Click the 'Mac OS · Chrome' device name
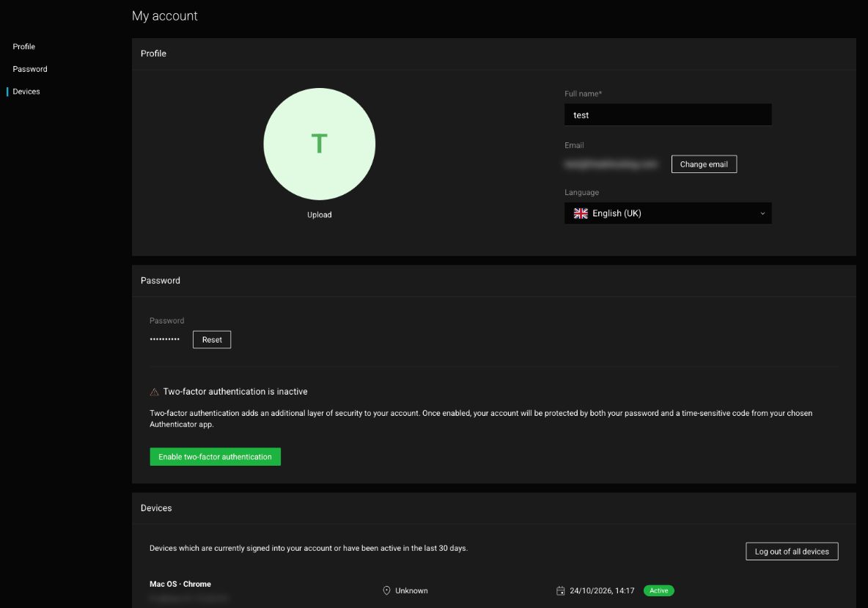Viewport: 868px width, 608px height. click(180, 585)
